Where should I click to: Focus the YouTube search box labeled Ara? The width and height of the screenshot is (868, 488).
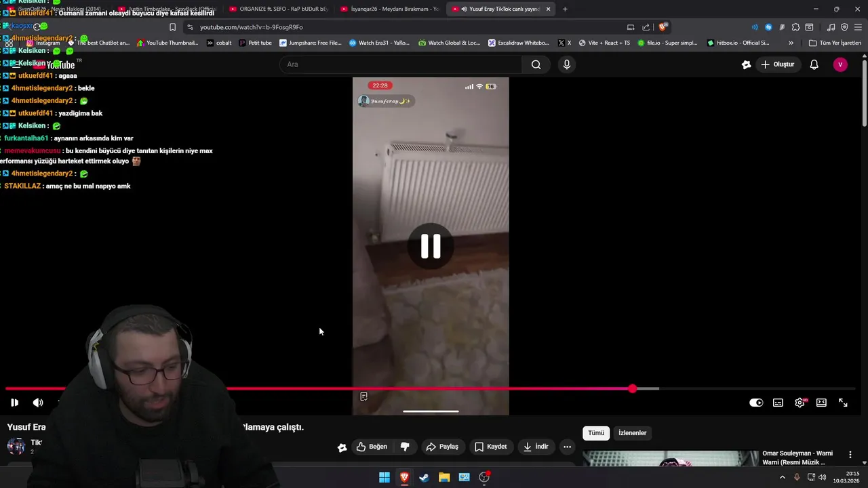[x=401, y=64]
